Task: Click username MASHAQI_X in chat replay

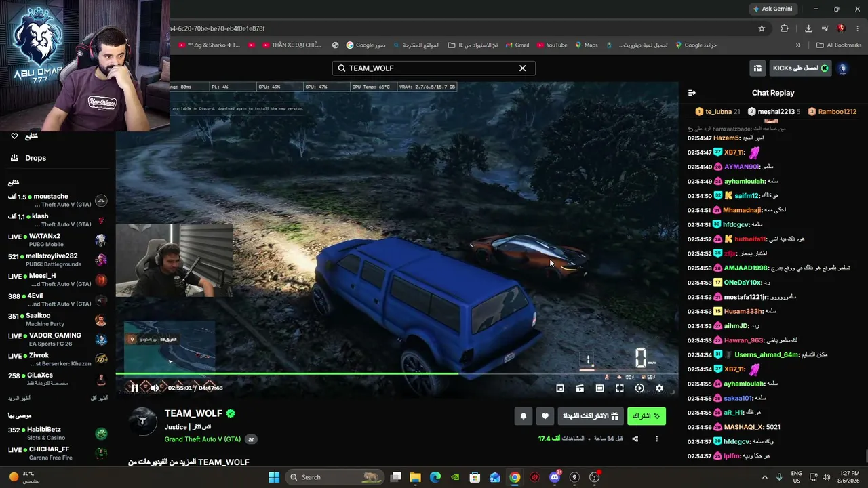Action: [745, 427]
